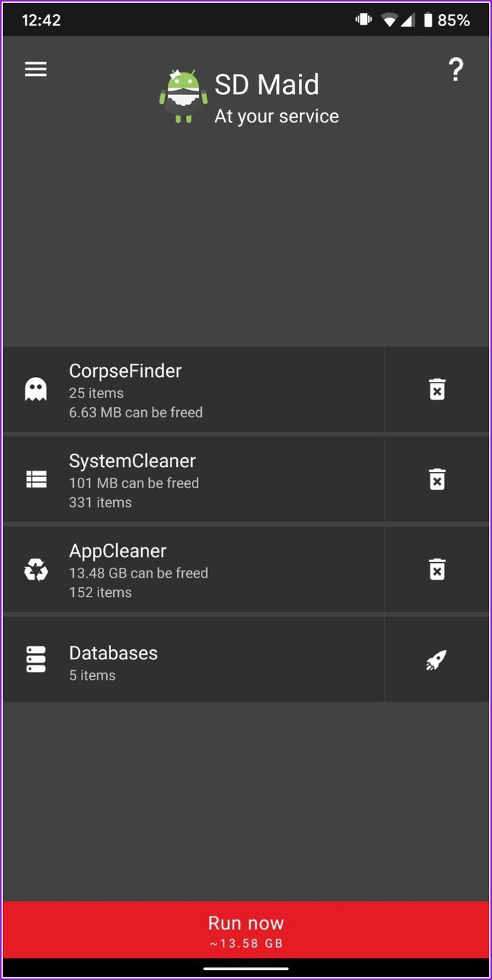
Task: Delete AppCleaner results with trash icon
Action: pyautogui.click(x=437, y=569)
